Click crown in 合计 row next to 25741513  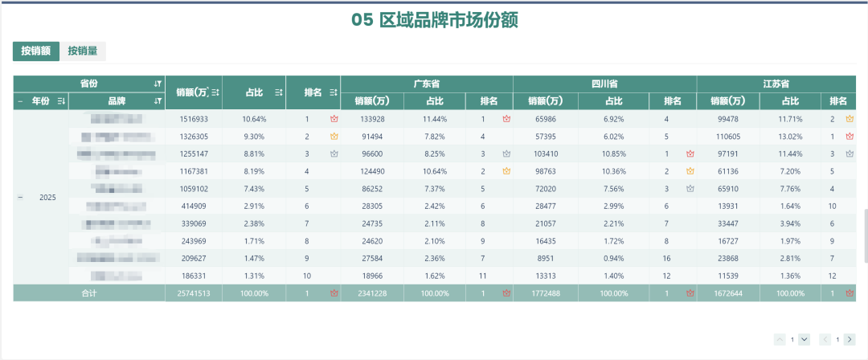coord(334,293)
